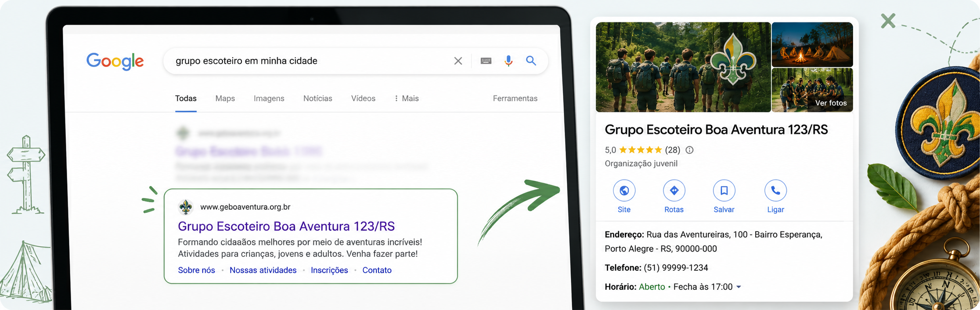Start voice search with the microphone icon

(x=508, y=61)
